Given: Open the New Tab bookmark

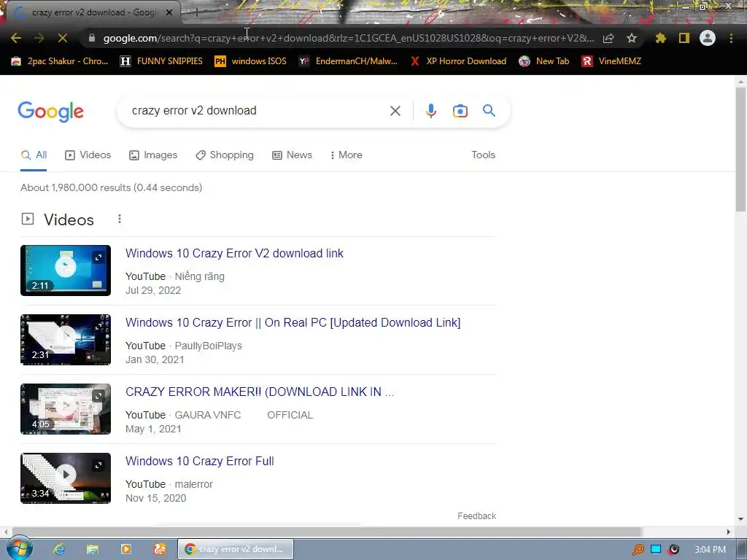Looking at the screenshot, I should coord(544,61).
